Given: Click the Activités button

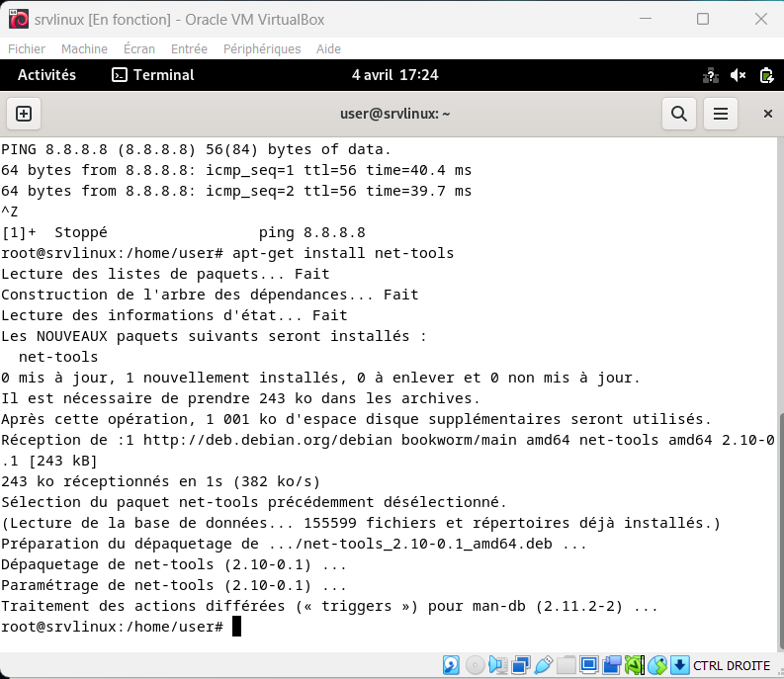Looking at the screenshot, I should [x=46, y=75].
